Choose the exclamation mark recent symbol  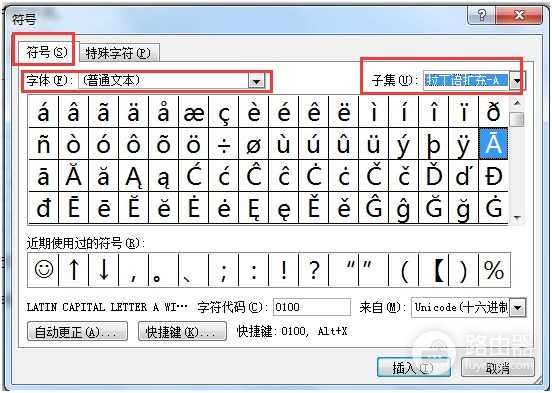click(283, 270)
